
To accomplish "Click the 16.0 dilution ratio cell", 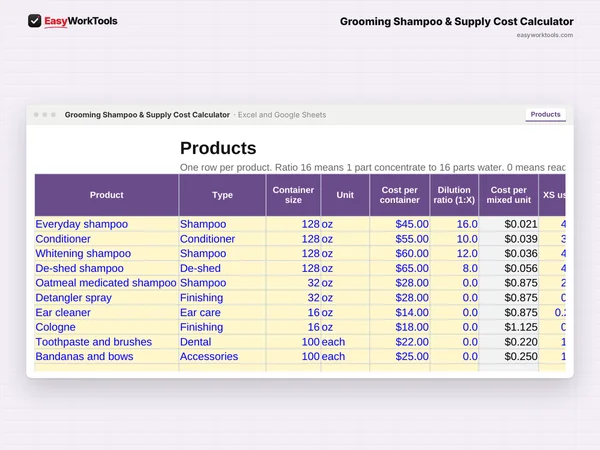I will tap(454, 224).
